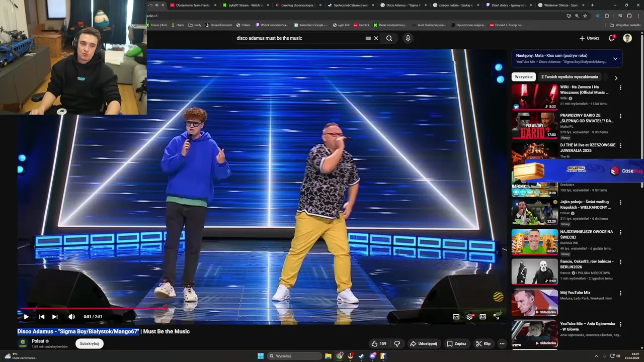
Task: Open StreamElements bookmark
Action: tap(219, 25)
